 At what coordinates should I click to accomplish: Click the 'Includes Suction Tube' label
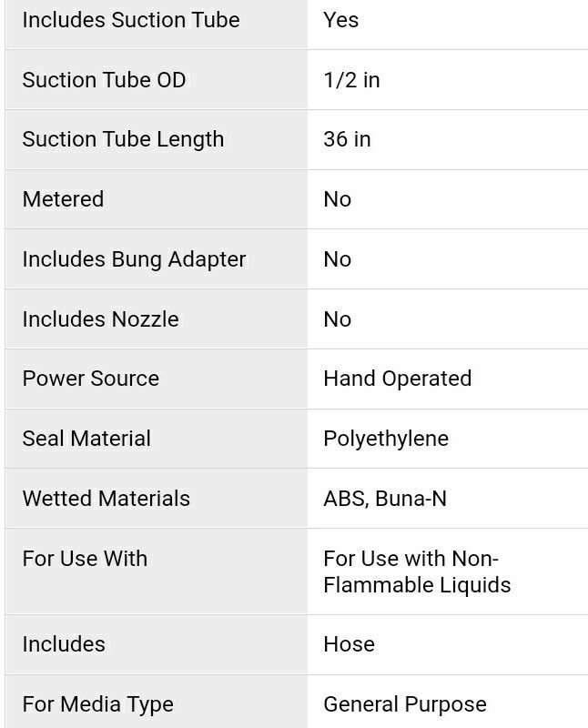(x=131, y=20)
